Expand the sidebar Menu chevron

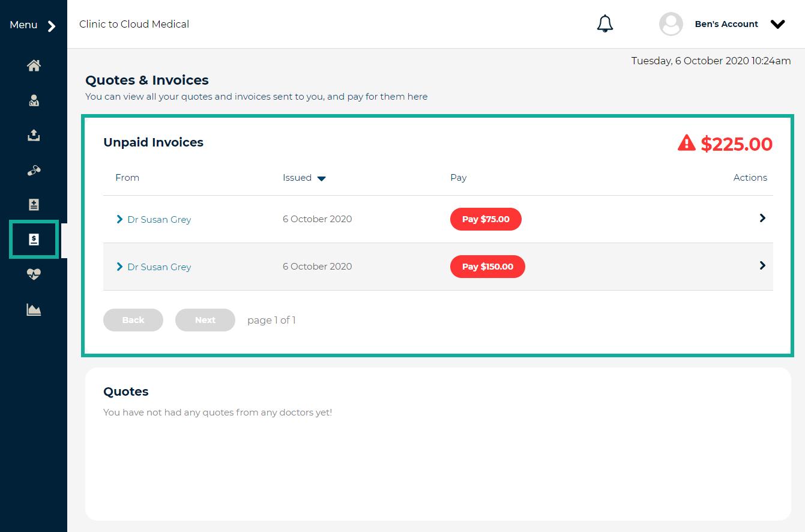click(x=52, y=26)
